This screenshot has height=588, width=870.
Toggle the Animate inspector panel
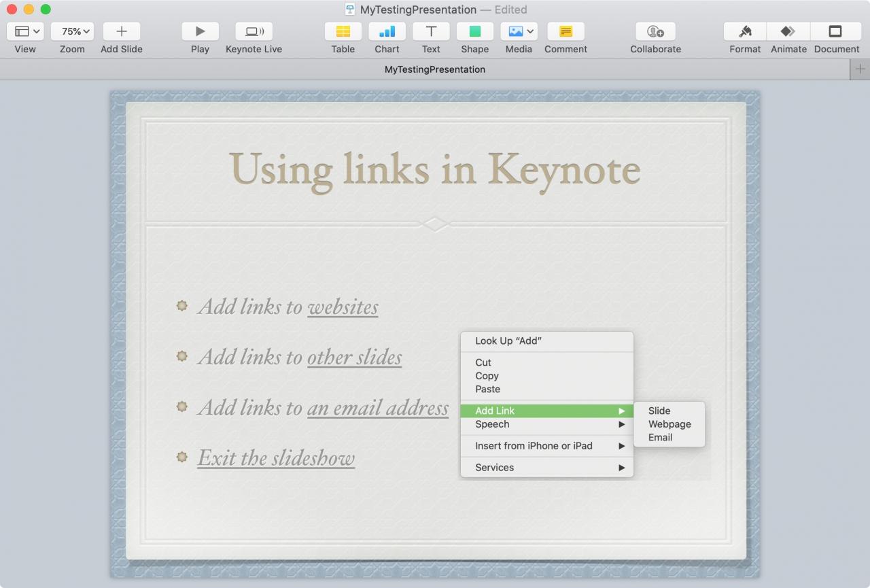pos(788,31)
